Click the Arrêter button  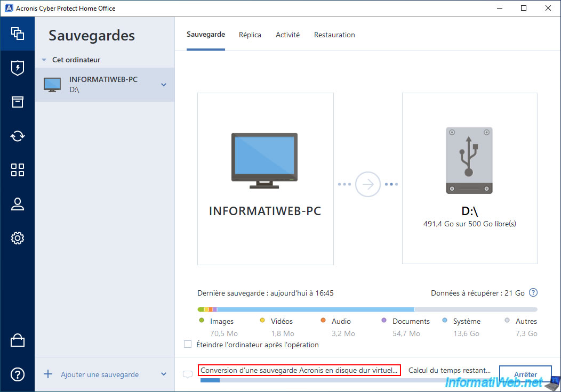click(x=525, y=374)
